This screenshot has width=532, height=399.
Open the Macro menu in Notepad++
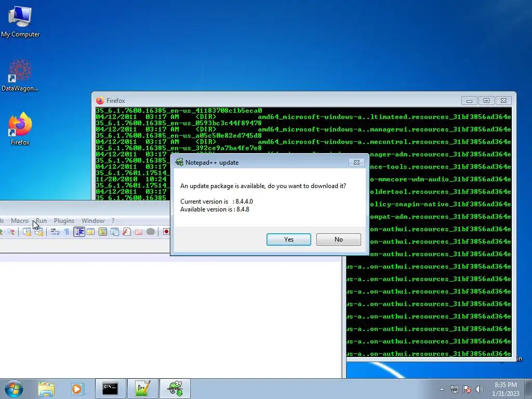point(20,220)
